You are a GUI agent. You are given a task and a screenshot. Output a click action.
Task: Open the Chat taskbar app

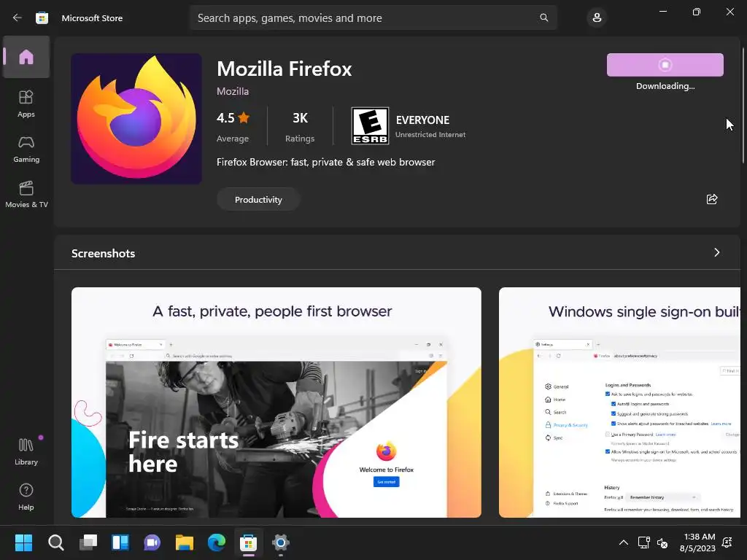click(x=152, y=542)
